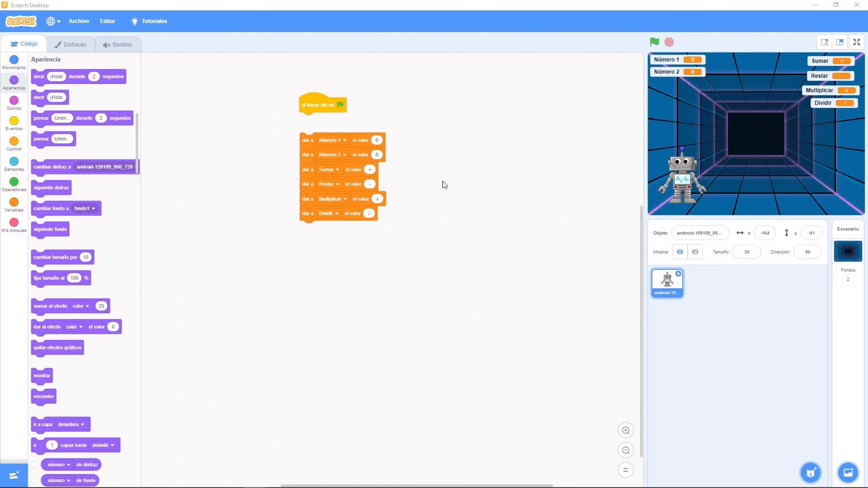The image size is (868, 488).
Task: Enable the 'número de fondo' stage checkbox
Action: click(x=35, y=480)
